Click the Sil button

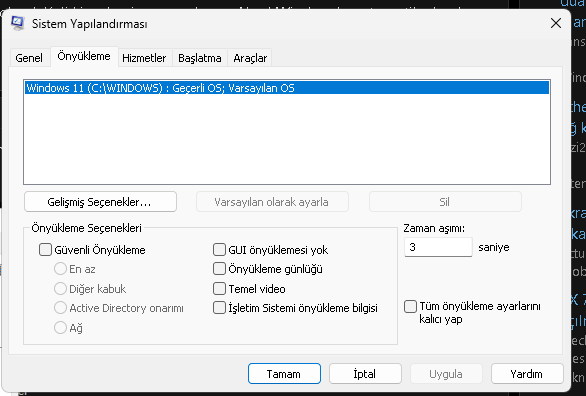pos(445,202)
